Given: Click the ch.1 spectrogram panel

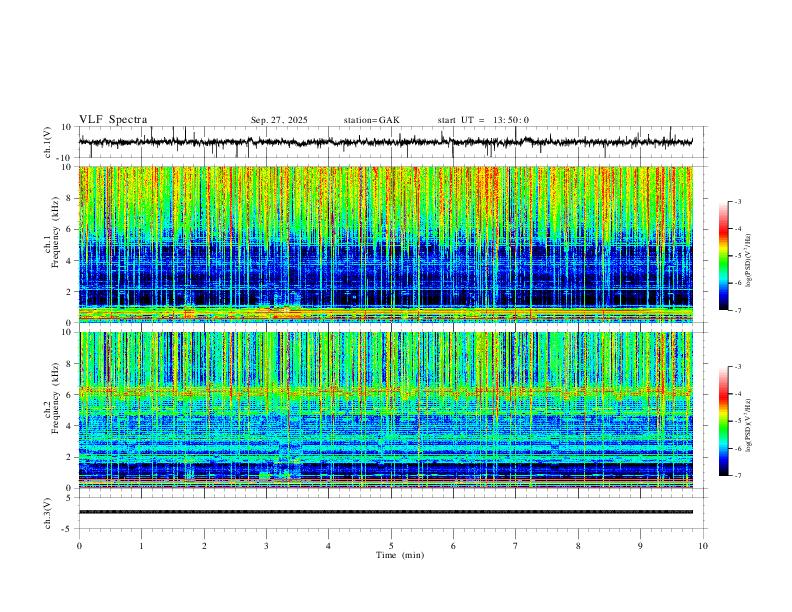Looking at the screenshot, I should tap(385, 244).
